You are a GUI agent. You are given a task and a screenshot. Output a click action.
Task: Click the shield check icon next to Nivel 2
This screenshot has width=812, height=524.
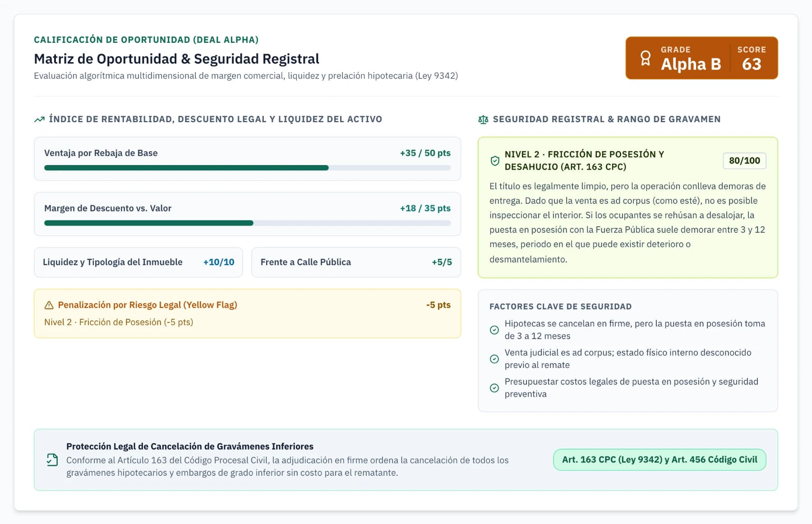point(495,161)
